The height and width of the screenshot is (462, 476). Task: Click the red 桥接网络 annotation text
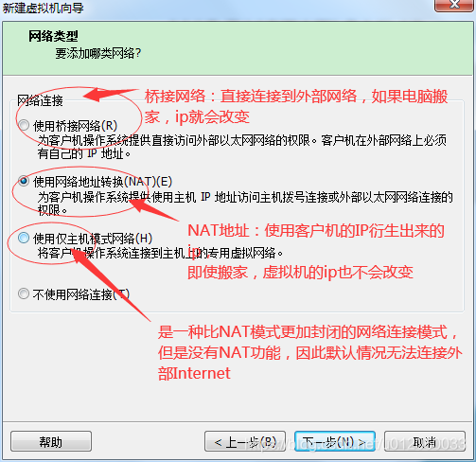click(296, 106)
